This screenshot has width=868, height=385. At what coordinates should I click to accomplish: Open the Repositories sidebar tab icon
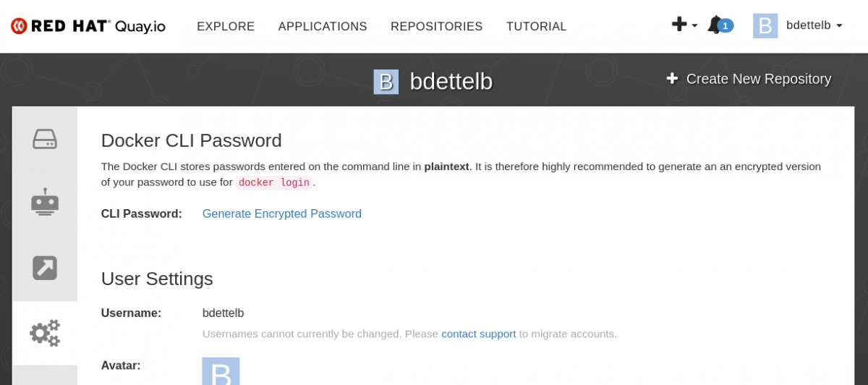point(45,139)
